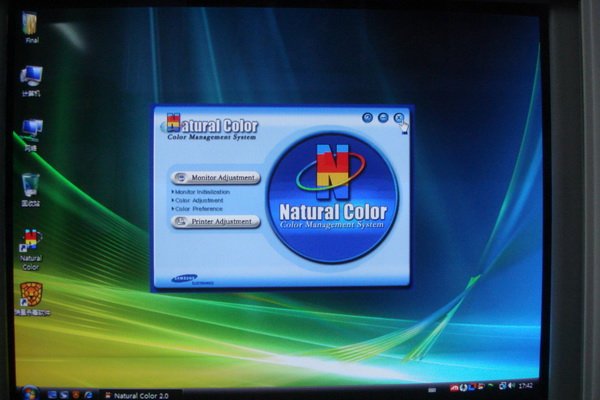The width and height of the screenshot is (600, 400).
Task: Click the Monitor Adjustment button
Action: point(216,178)
